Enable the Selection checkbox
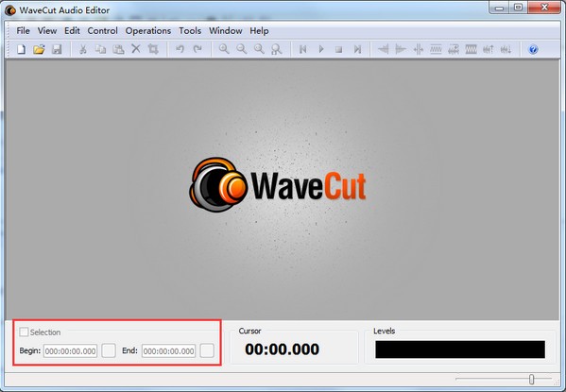The height and width of the screenshot is (392, 566). point(24,332)
